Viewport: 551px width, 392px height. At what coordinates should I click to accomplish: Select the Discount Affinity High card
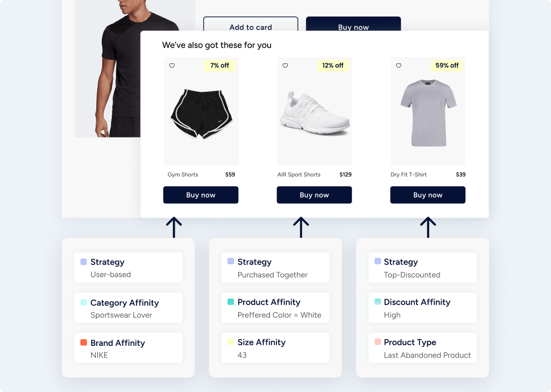(x=422, y=308)
